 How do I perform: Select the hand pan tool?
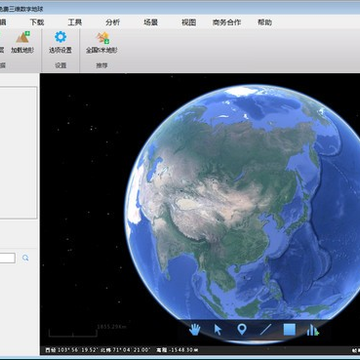(195, 330)
